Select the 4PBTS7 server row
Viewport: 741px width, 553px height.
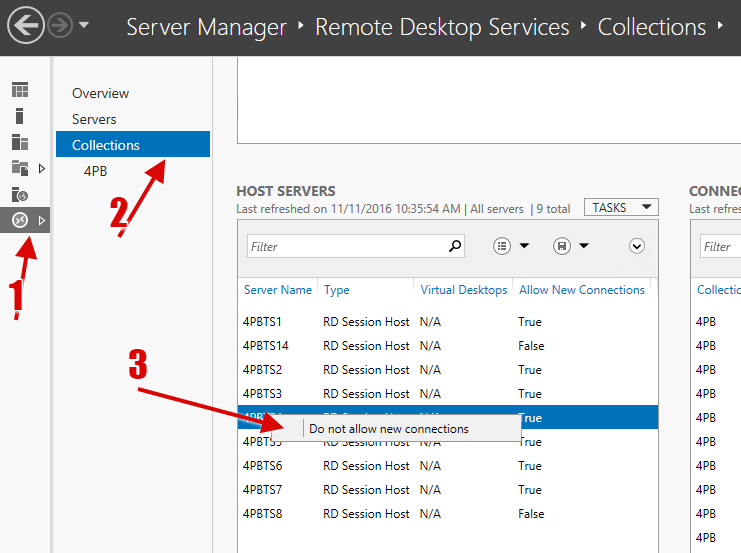tap(448, 490)
